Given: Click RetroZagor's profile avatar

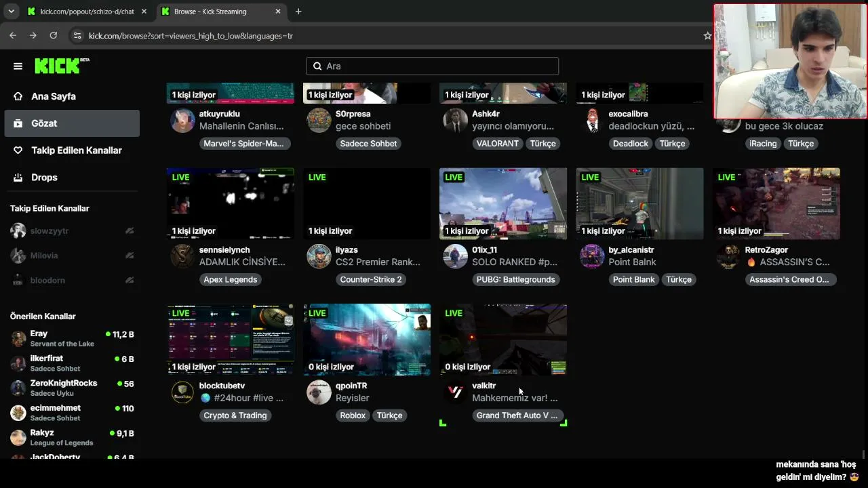Looking at the screenshot, I should pyautogui.click(x=728, y=256).
